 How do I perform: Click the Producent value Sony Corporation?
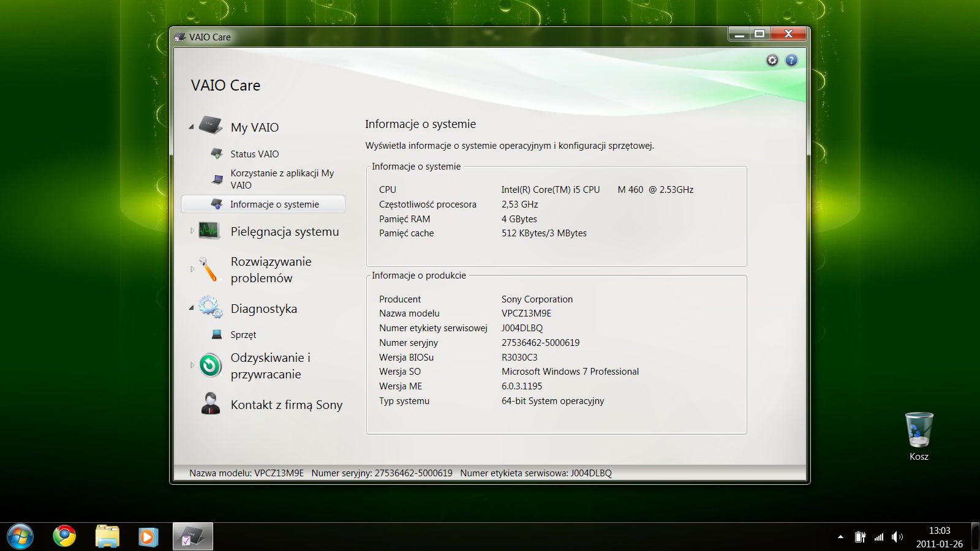[x=537, y=299]
